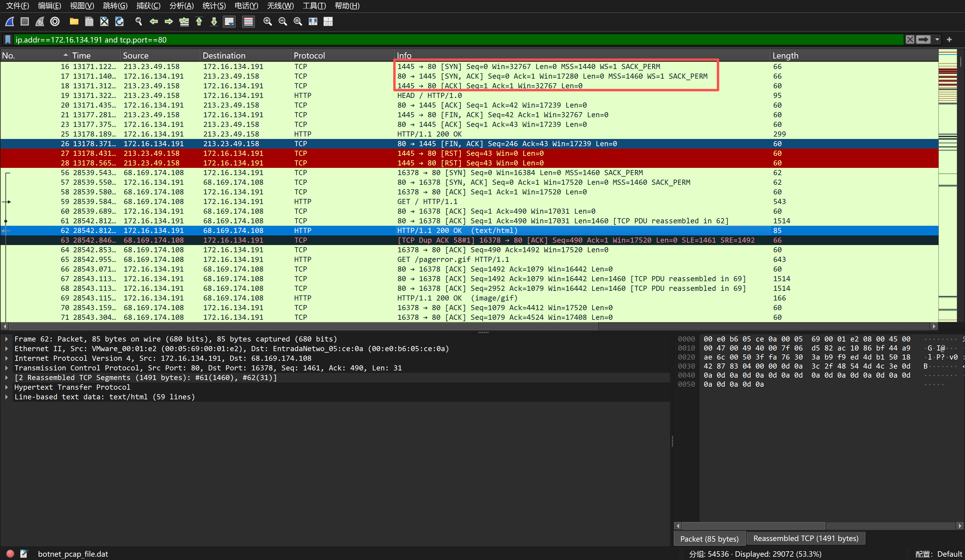965x560 pixels.
Task: Expand the Hypertext Transfer Protocol tree node
Action: (7, 387)
